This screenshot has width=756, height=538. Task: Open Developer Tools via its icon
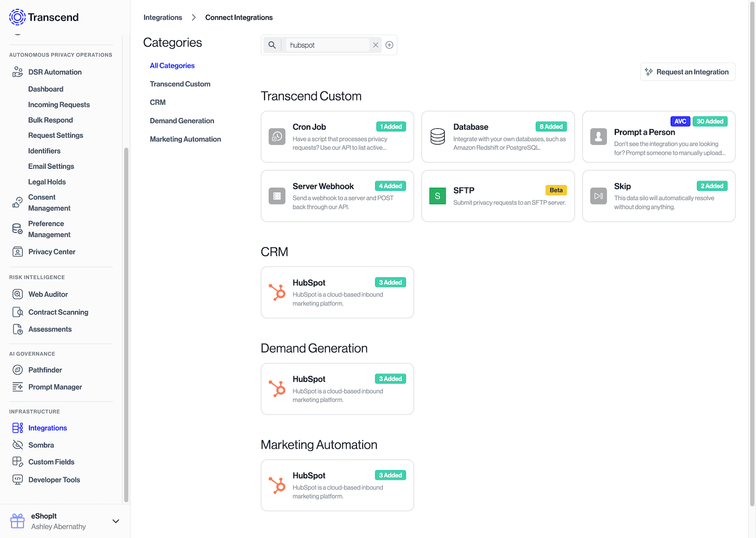(17, 479)
